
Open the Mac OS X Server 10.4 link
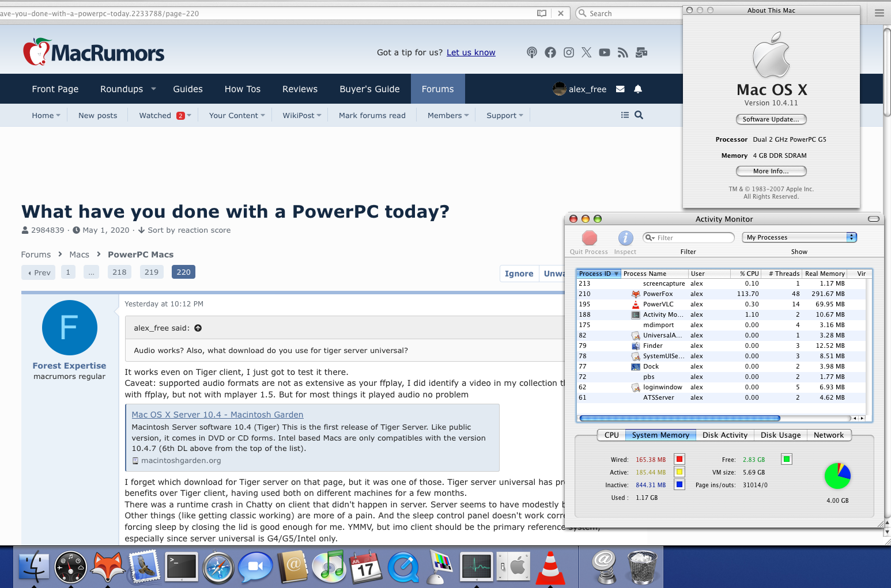point(217,415)
